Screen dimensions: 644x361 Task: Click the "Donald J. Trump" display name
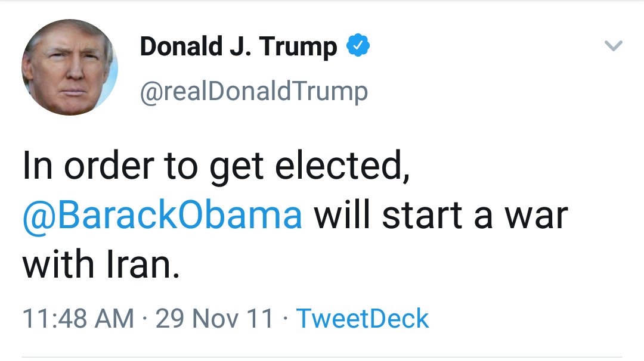pos(239,46)
